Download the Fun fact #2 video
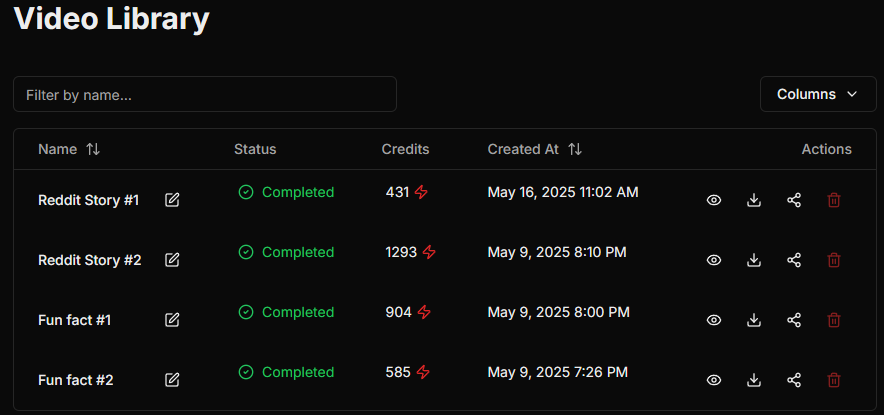The width and height of the screenshot is (884, 415). pos(754,380)
